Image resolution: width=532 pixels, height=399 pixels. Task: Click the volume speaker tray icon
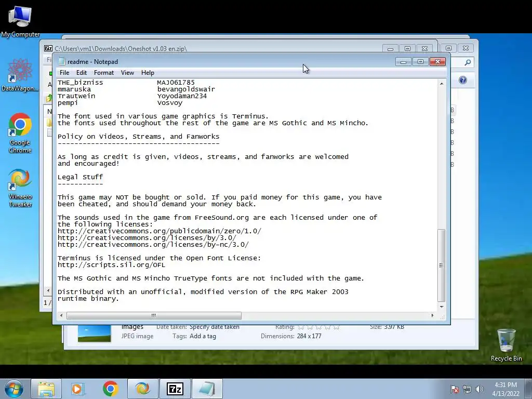pos(480,389)
